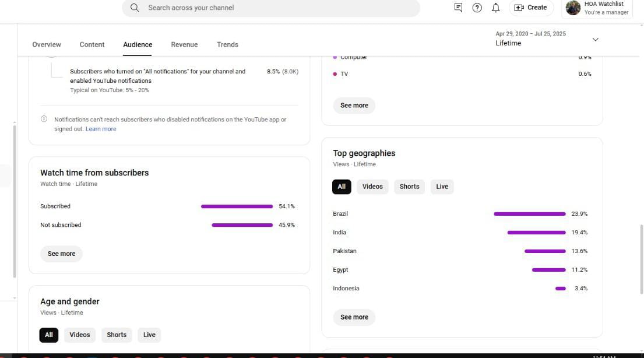Select Shorts filter in Top geographies
This screenshot has height=358, width=644.
click(409, 187)
